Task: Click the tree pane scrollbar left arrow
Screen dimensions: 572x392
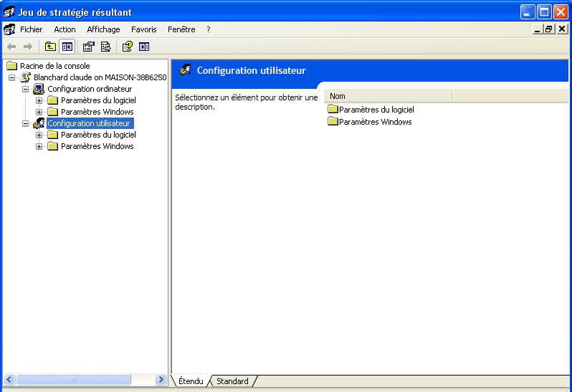Action: (9, 380)
